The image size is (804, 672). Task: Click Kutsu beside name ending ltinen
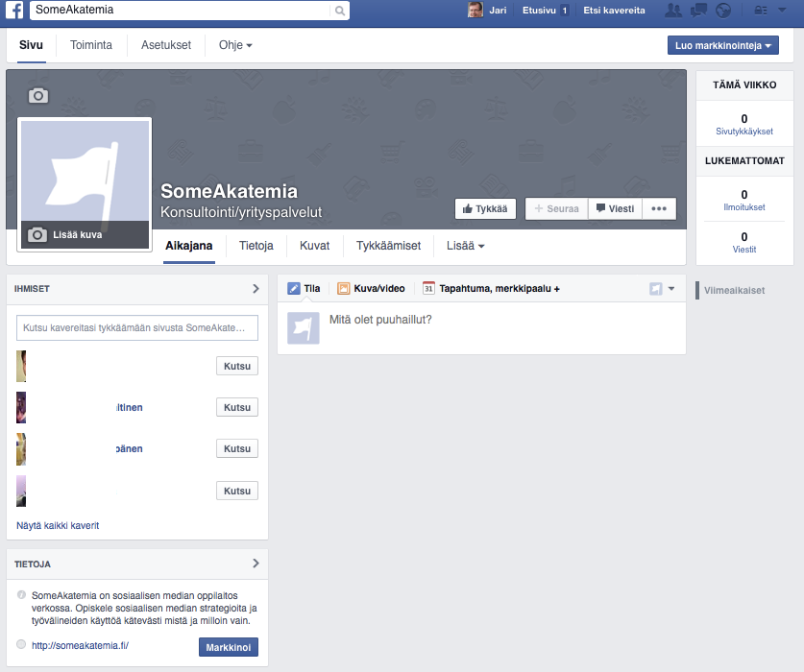[237, 407]
